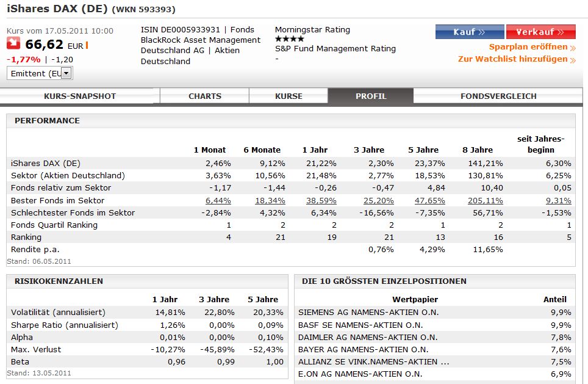588x384 pixels.
Task: Go to the Kurse tab
Action: pyautogui.click(x=289, y=96)
